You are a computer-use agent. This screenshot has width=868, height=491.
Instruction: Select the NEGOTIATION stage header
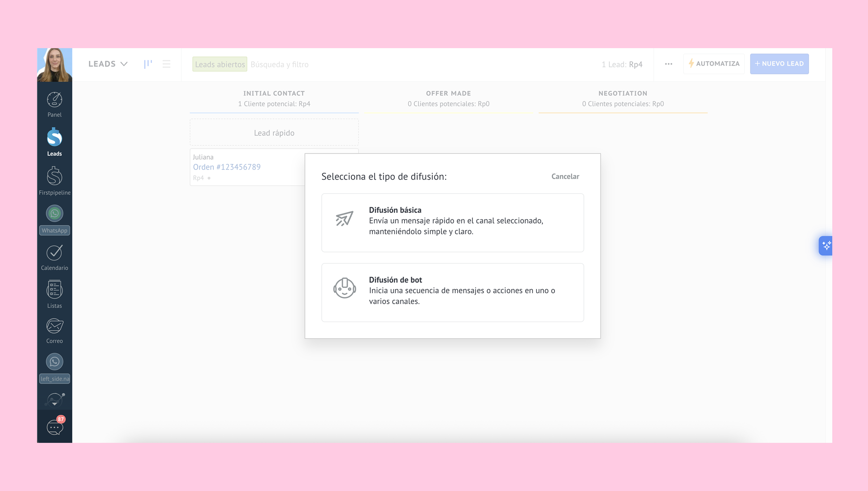click(623, 93)
